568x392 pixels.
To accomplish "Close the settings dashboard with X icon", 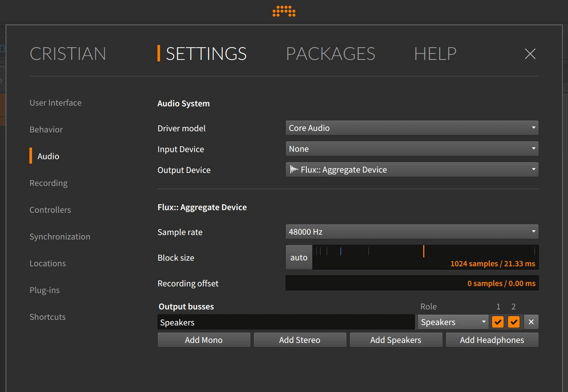I will click(530, 54).
